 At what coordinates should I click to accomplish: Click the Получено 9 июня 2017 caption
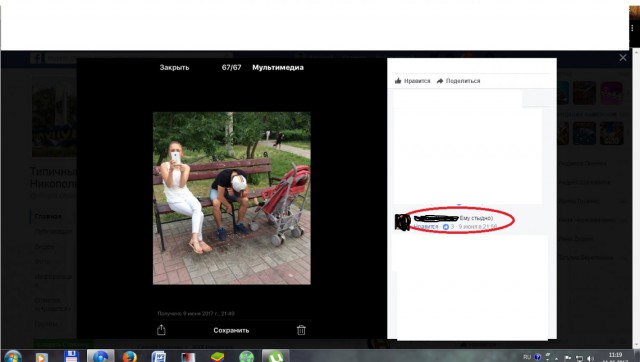[196, 313]
